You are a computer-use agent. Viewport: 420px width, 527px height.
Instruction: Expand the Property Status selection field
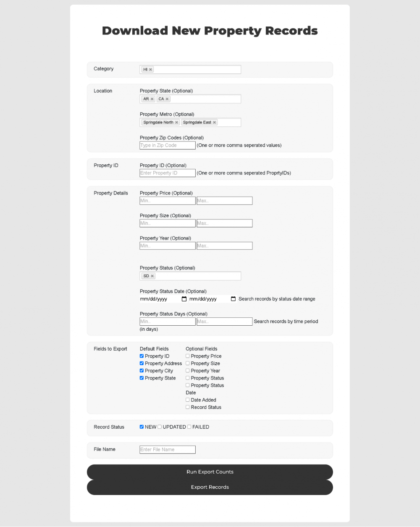pyautogui.click(x=197, y=276)
